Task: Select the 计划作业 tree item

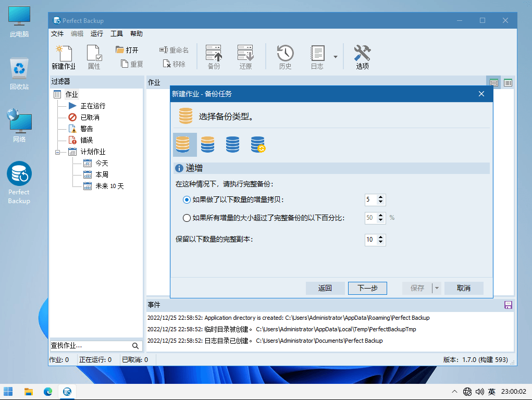Action: 93,152
